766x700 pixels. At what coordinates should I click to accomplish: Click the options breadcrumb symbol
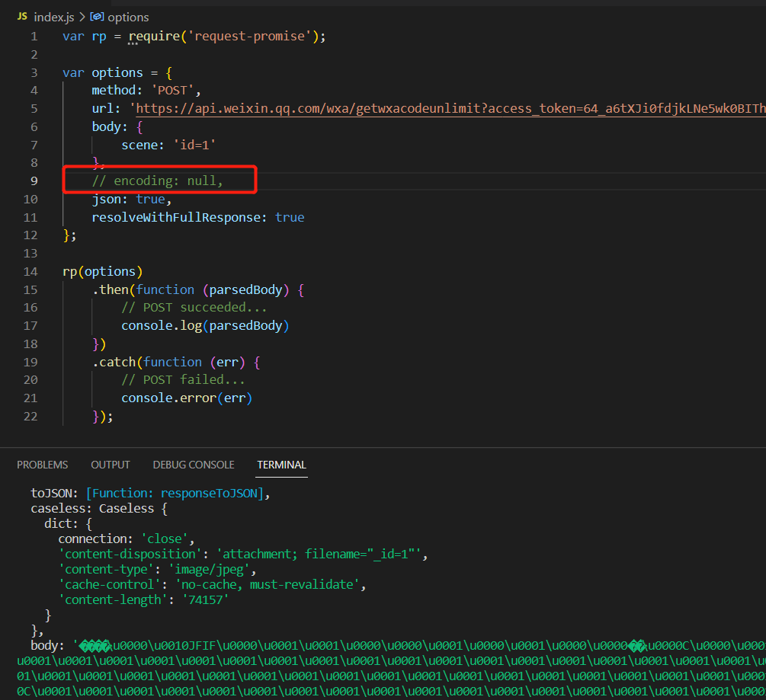[x=128, y=17]
